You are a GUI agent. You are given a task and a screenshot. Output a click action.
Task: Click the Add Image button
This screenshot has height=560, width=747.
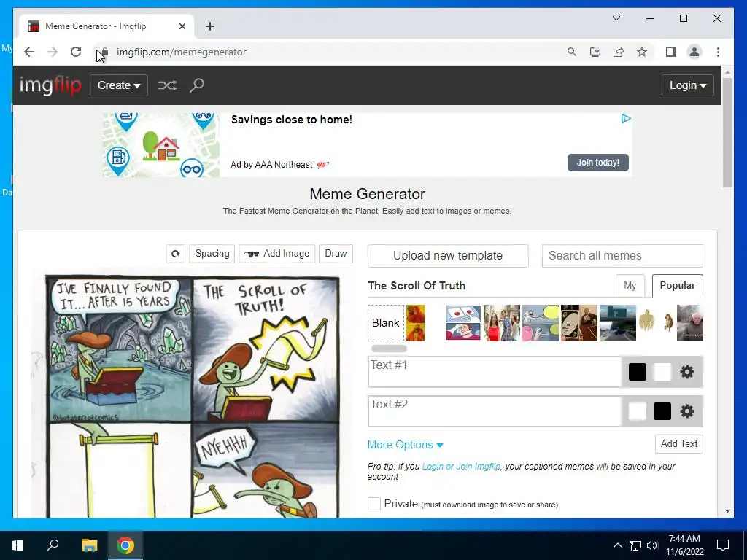(x=276, y=254)
